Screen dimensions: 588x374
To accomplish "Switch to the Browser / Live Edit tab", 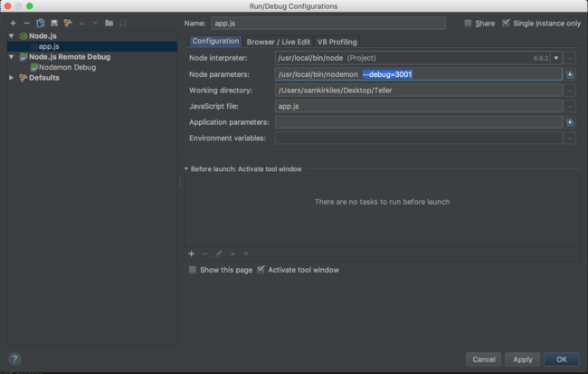I will (x=279, y=42).
